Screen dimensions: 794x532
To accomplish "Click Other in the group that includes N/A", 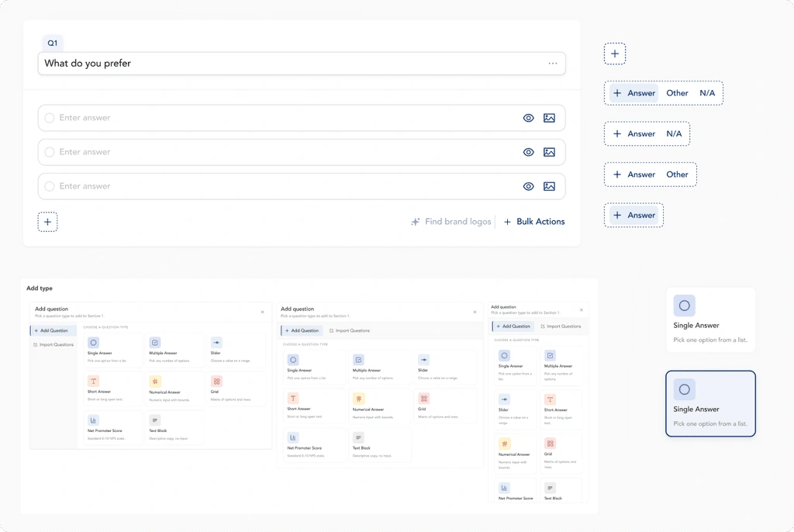I will click(x=677, y=93).
